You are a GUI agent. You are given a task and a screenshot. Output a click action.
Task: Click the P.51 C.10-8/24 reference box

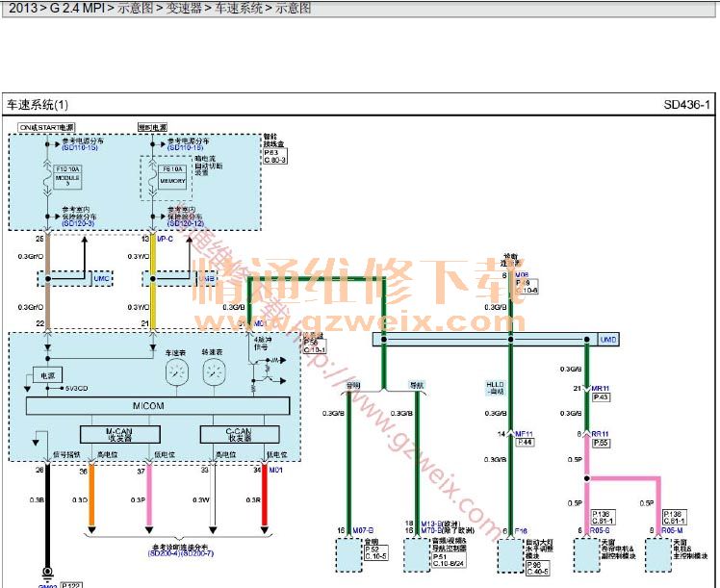(x=450, y=560)
